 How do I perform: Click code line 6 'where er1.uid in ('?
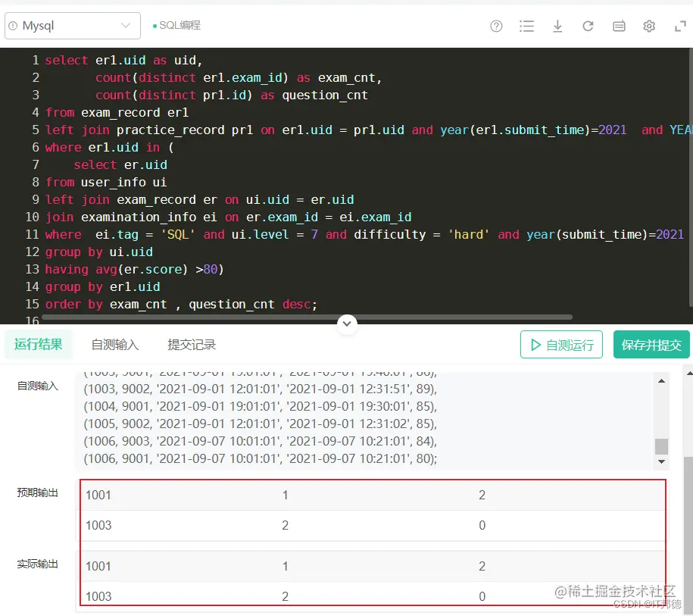[x=110, y=147]
